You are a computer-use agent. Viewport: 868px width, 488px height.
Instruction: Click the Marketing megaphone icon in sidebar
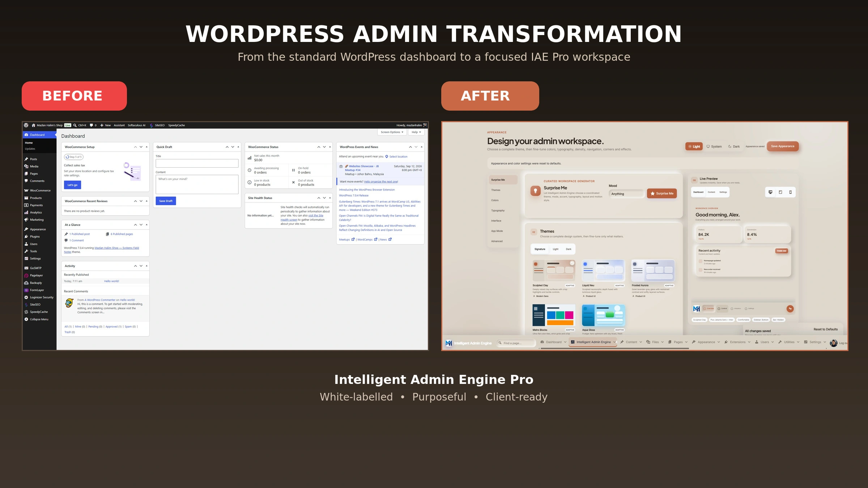pos(26,220)
